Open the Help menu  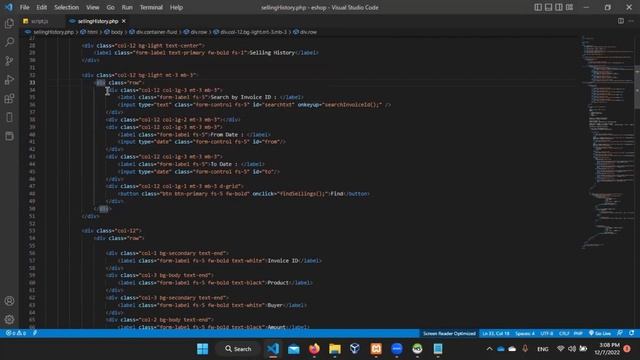click(176, 7)
